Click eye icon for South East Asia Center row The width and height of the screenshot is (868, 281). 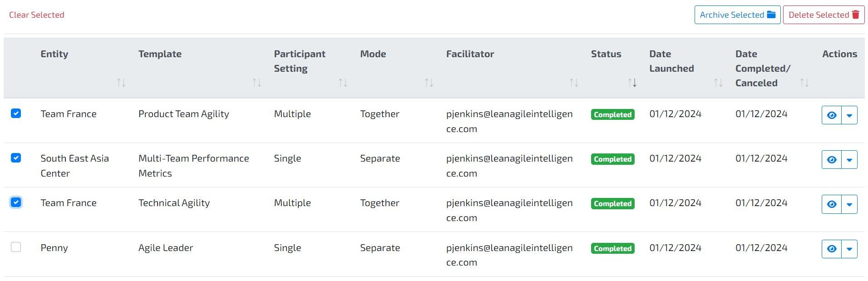[x=832, y=160]
